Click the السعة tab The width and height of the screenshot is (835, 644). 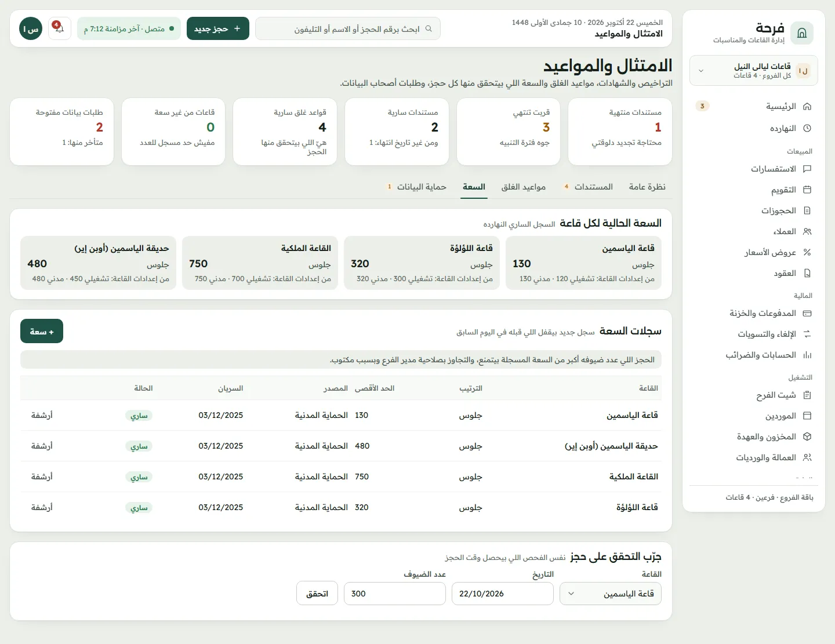click(x=474, y=187)
